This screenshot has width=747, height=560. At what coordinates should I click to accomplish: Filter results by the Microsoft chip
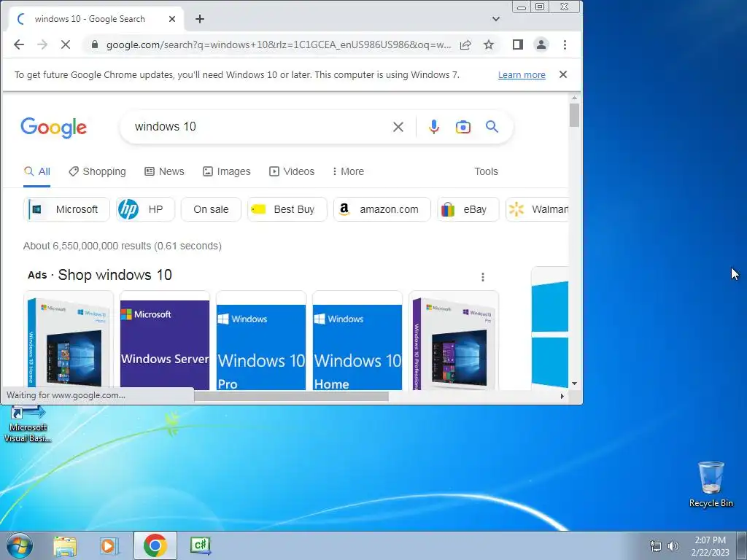pos(66,209)
